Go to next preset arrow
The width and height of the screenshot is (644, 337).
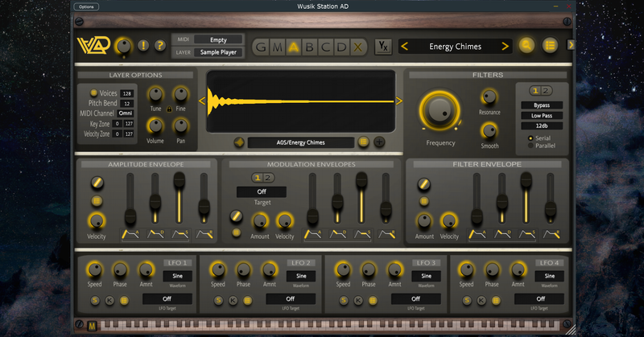click(x=506, y=47)
